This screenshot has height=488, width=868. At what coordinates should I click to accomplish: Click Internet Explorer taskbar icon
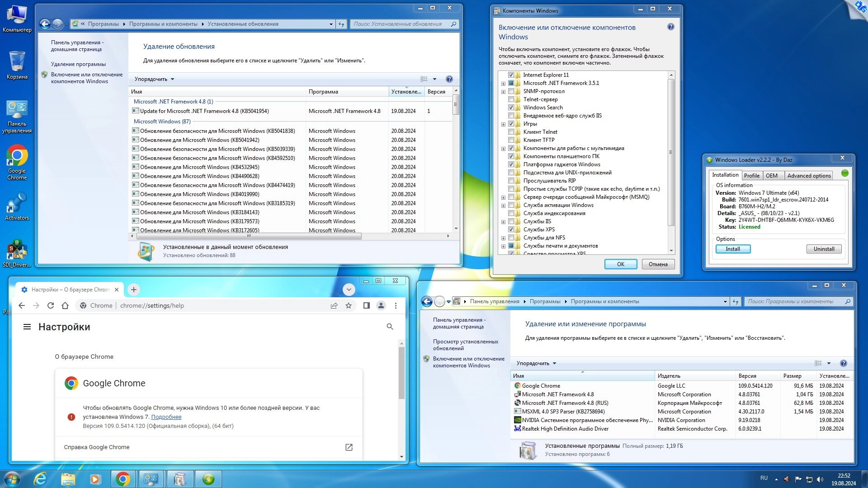click(x=41, y=479)
